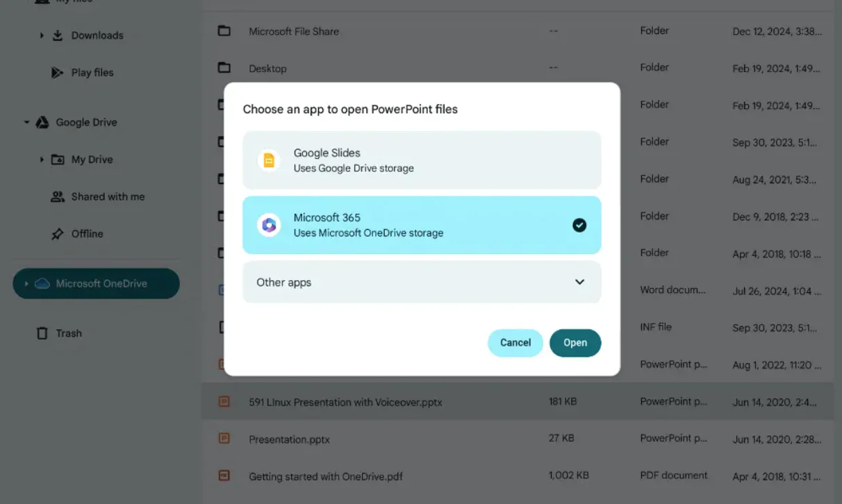The image size is (842, 504).
Task: Click the 591 Linux Presentation file icon
Action: [224, 401]
